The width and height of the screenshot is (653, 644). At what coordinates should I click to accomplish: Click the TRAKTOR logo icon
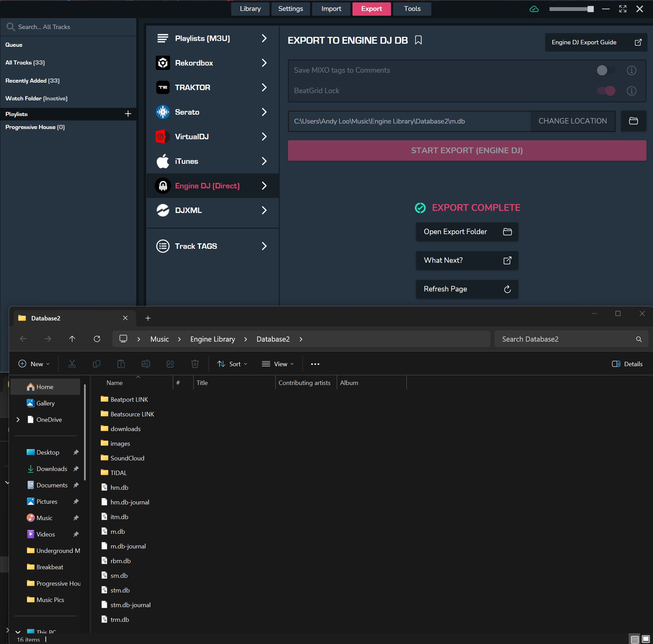tap(163, 87)
